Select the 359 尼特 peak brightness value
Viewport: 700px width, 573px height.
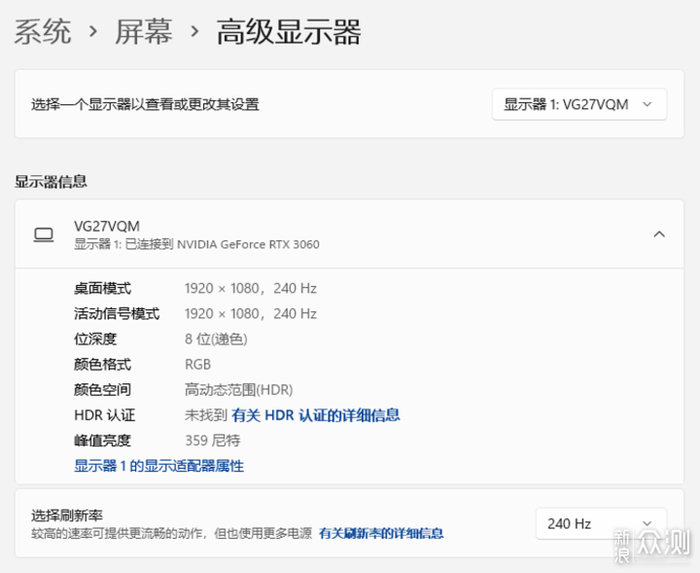coord(212,441)
